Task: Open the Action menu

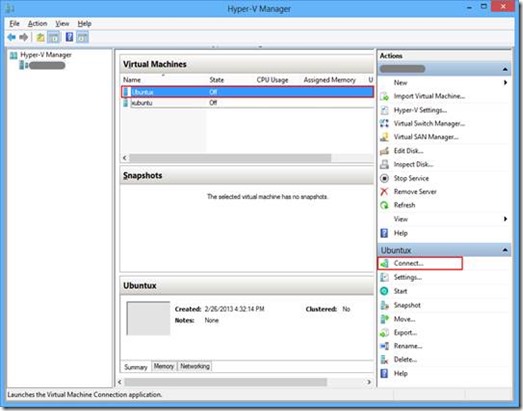Action: 37,23
